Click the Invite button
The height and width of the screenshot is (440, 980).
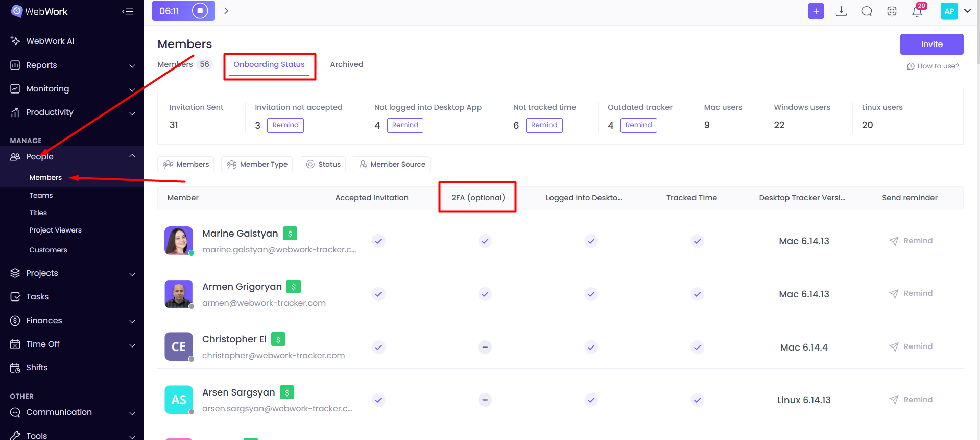point(931,44)
